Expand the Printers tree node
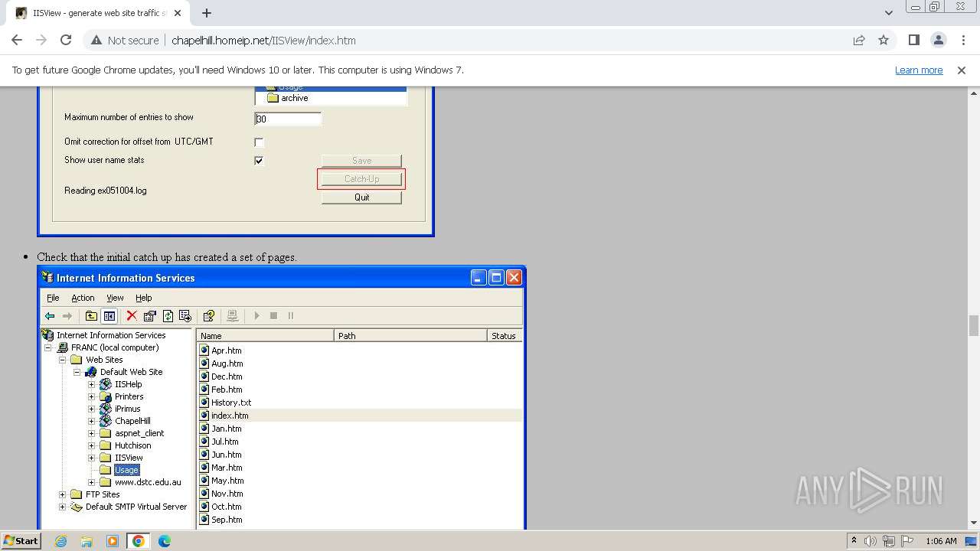 click(x=92, y=396)
